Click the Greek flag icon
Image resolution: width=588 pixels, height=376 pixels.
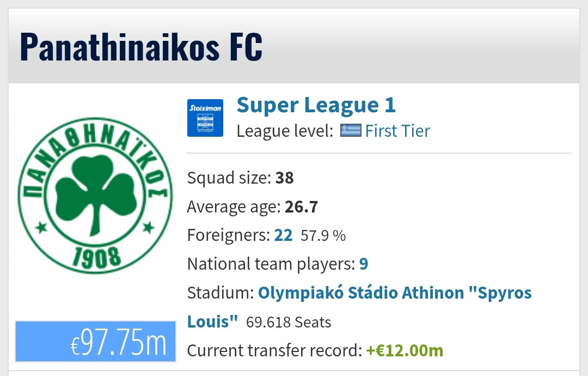coord(351,131)
